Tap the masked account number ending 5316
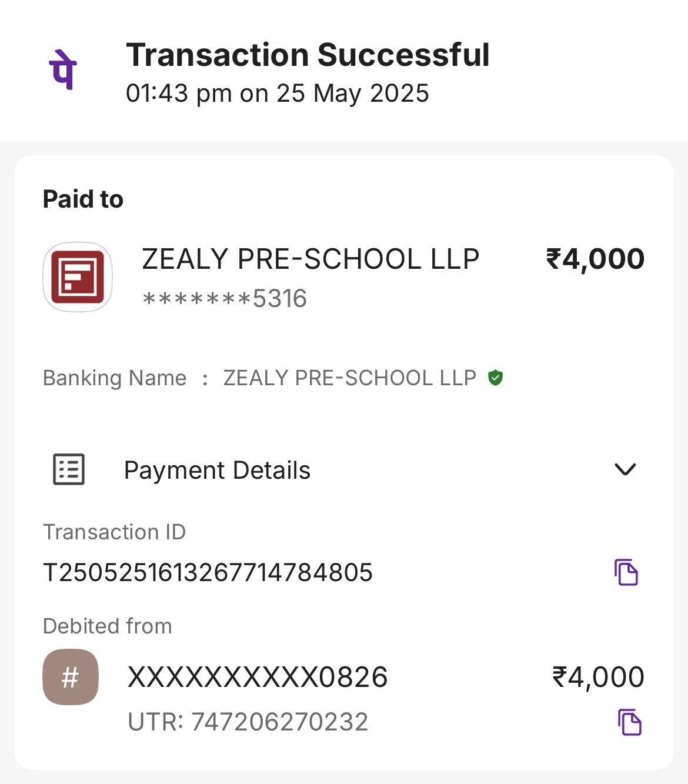Screen dimensions: 688x784 225,299
